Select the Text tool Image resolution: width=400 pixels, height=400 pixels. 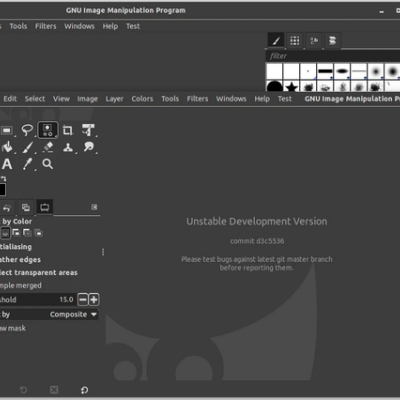(x=7, y=164)
